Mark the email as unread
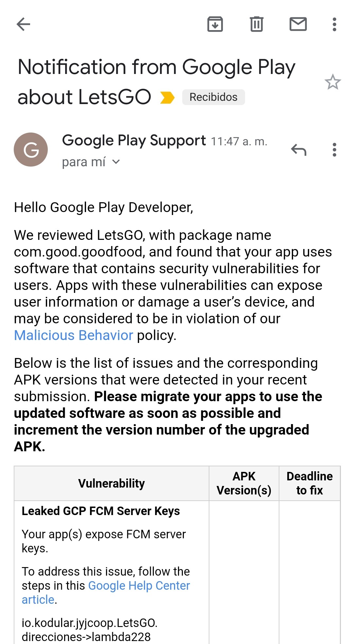Image resolution: width=353 pixels, height=644 pixels. (298, 24)
